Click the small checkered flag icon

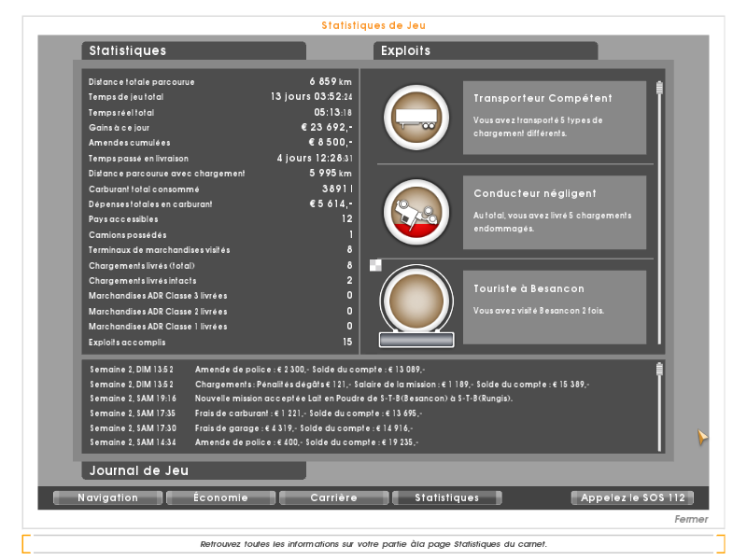(x=375, y=265)
